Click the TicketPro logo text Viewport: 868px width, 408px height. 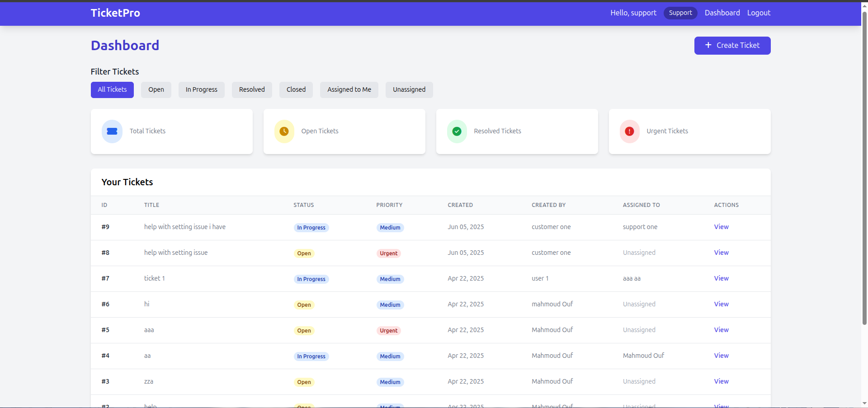(x=115, y=13)
